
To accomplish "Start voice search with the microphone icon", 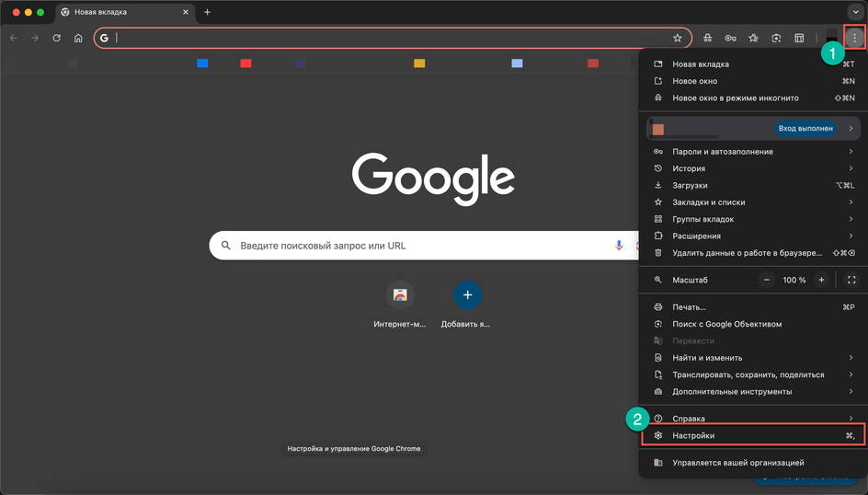I will [x=619, y=246].
